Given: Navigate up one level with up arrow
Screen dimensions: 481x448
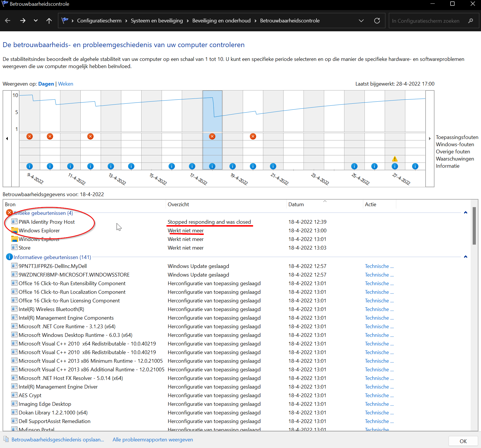Looking at the screenshot, I should (x=49, y=21).
